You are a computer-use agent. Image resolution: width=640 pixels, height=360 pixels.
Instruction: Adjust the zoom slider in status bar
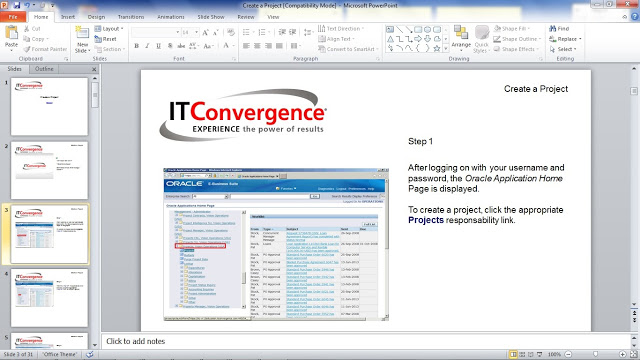[596, 354]
